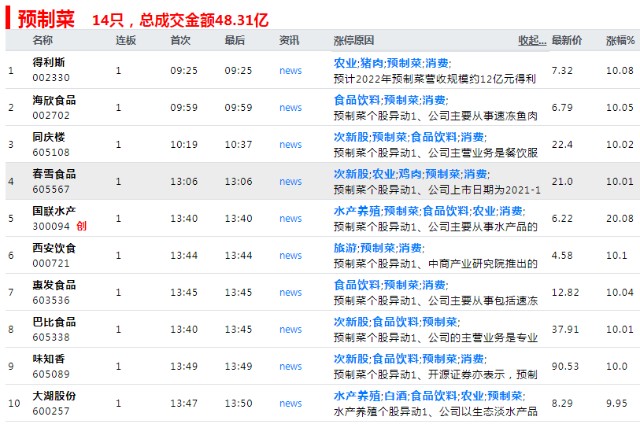Image resolution: width=640 pixels, height=424 pixels.
Task: Open news link for 巴比食品
Action: [x=290, y=329]
